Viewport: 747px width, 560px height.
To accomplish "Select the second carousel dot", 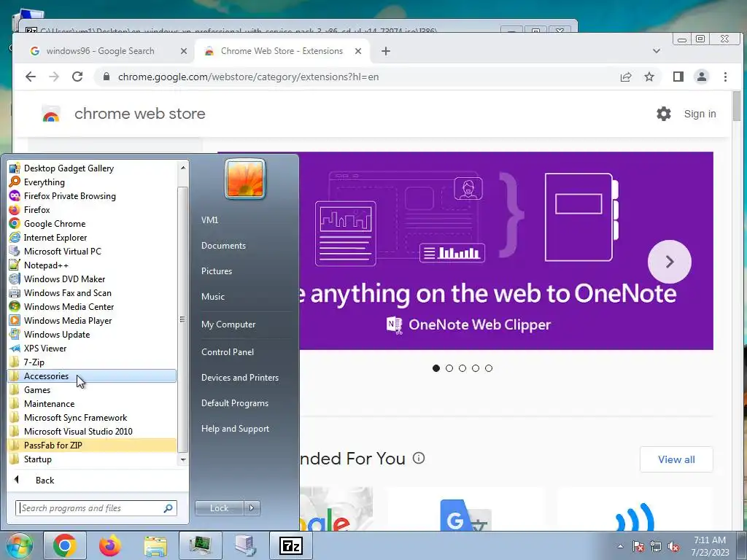I will pos(449,368).
